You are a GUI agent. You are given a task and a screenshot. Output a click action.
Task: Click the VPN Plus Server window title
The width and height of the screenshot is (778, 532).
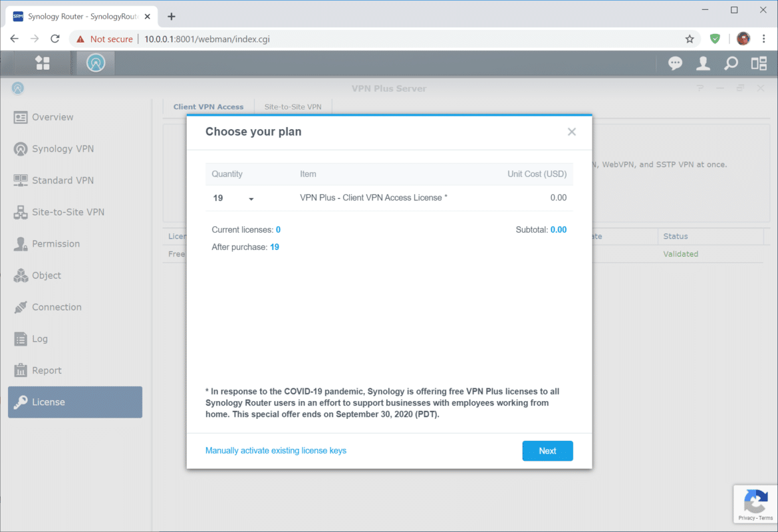point(388,88)
